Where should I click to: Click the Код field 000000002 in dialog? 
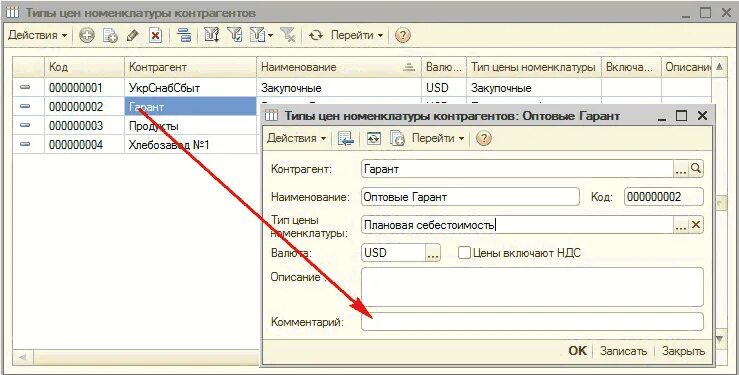(x=664, y=197)
